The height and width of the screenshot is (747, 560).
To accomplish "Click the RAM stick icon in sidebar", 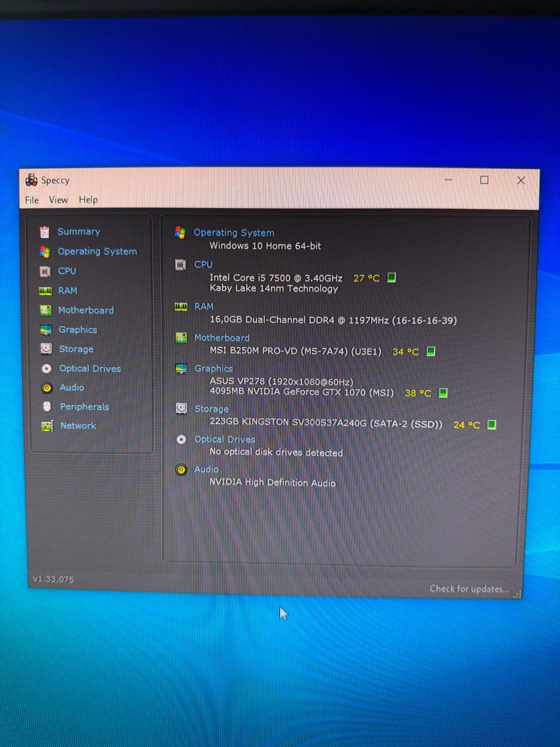I will pos(45,291).
